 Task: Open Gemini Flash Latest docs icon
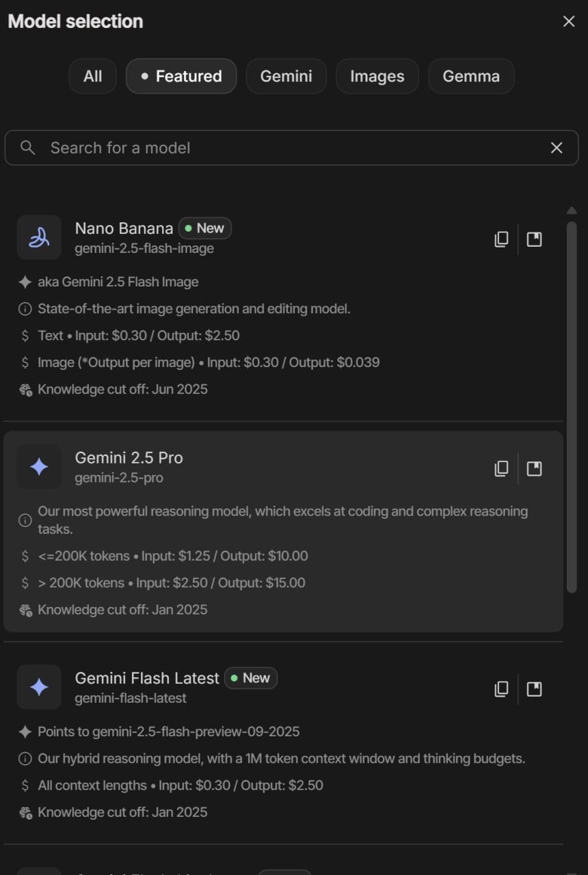[x=534, y=688]
